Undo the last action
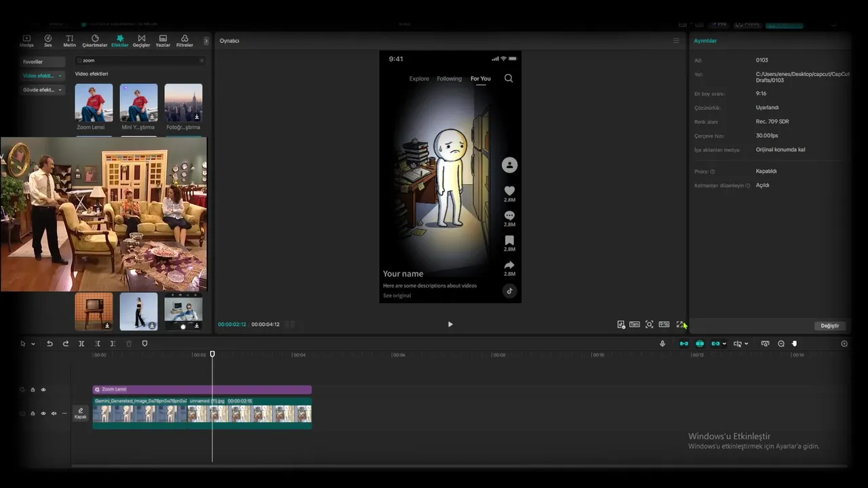 tap(50, 344)
